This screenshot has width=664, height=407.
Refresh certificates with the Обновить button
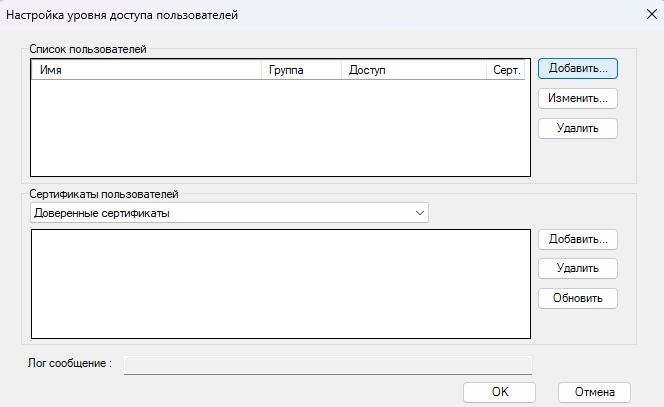577,298
